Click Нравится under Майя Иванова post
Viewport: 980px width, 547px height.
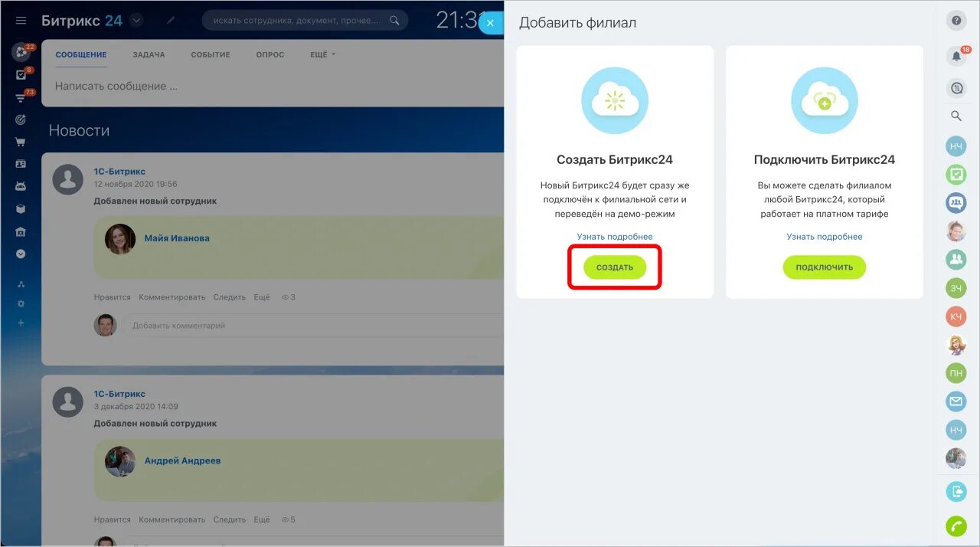(x=113, y=297)
